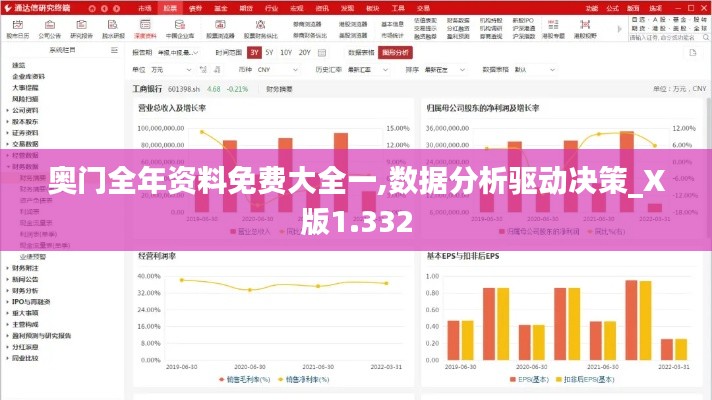The image size is (712, 400).
Task: Click the export document icon at top right
Action: tap(692, 53)
